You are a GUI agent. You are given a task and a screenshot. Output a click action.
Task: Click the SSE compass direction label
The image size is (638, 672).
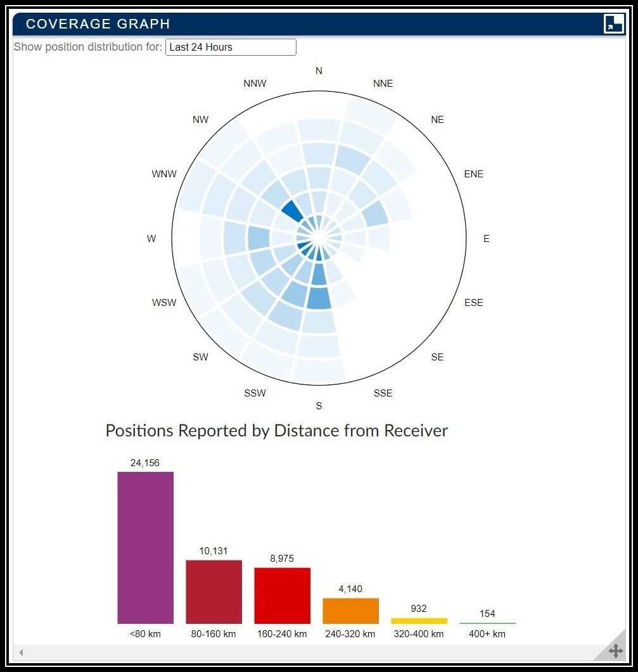383,393
